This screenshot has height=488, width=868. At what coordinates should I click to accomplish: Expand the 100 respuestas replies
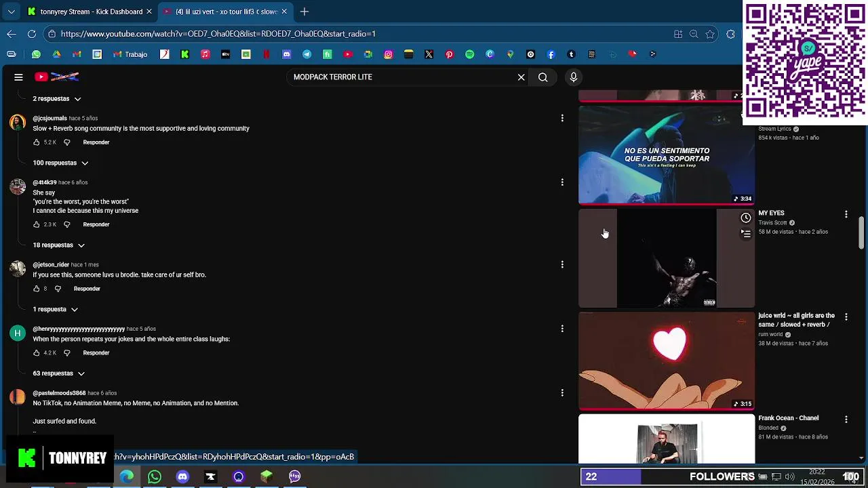click(x=61, y=163)
